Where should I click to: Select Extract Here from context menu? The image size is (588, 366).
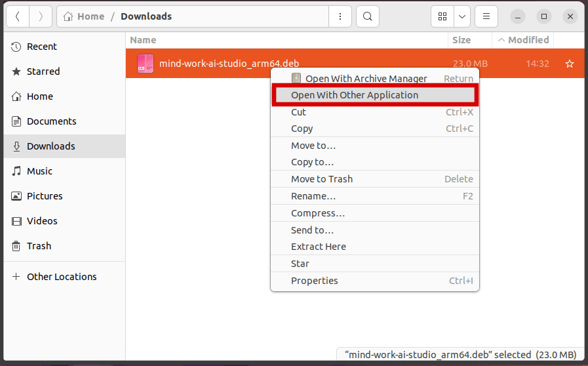[x=319, y=247]
